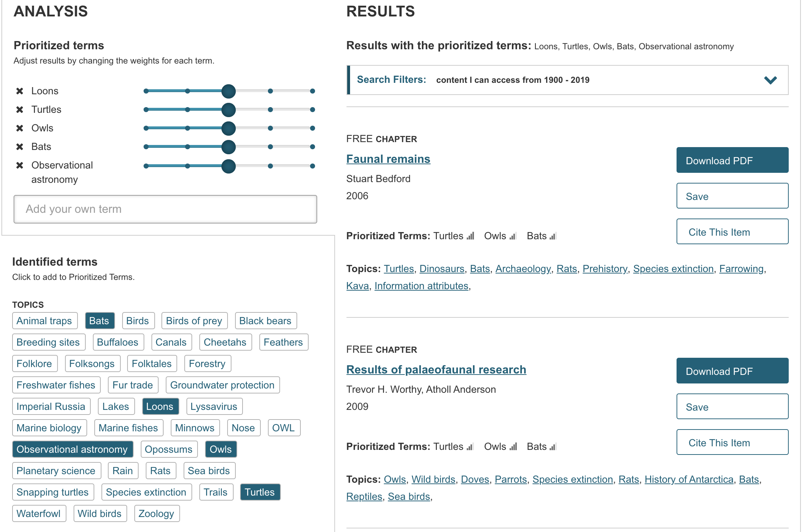
Task: Deselect the Bats topic tag
Action: click(100, 321)
